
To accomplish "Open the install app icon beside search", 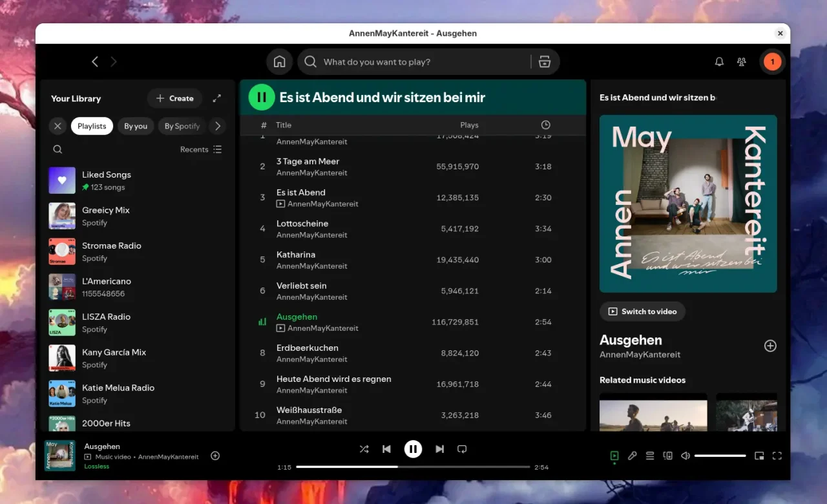I will [x=545, y=61].
